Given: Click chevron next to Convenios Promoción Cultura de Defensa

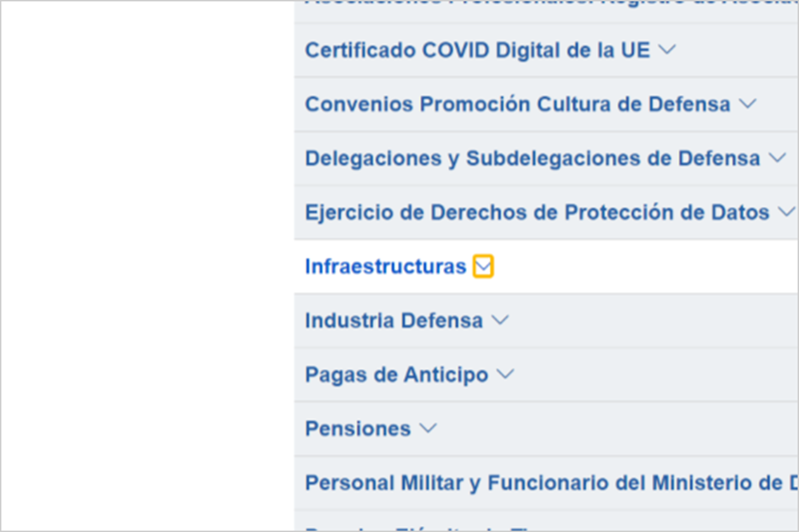Looking at the screenshot, I should coord(748,104).
